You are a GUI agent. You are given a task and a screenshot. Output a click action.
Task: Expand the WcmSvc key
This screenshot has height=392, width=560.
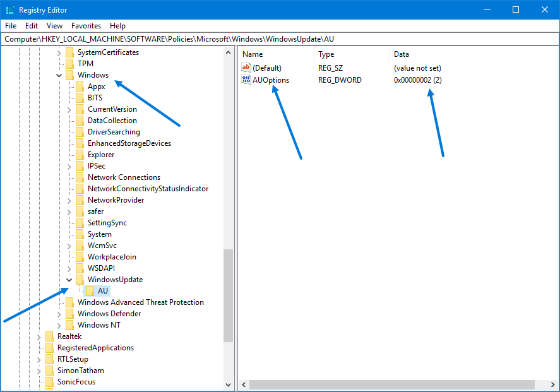(69, 246)
